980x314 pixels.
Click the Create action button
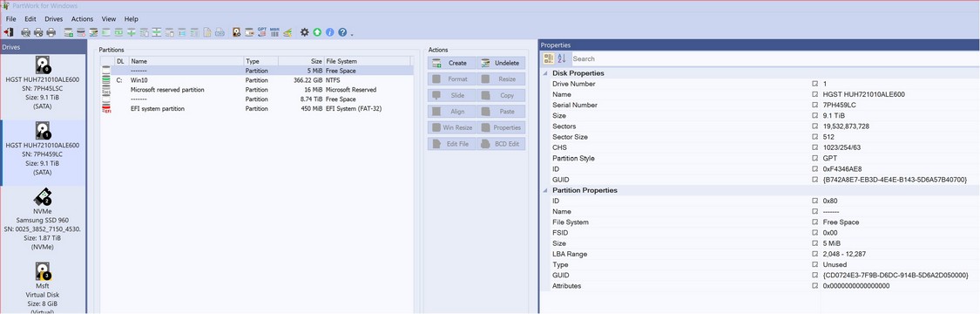coord(451,63)
